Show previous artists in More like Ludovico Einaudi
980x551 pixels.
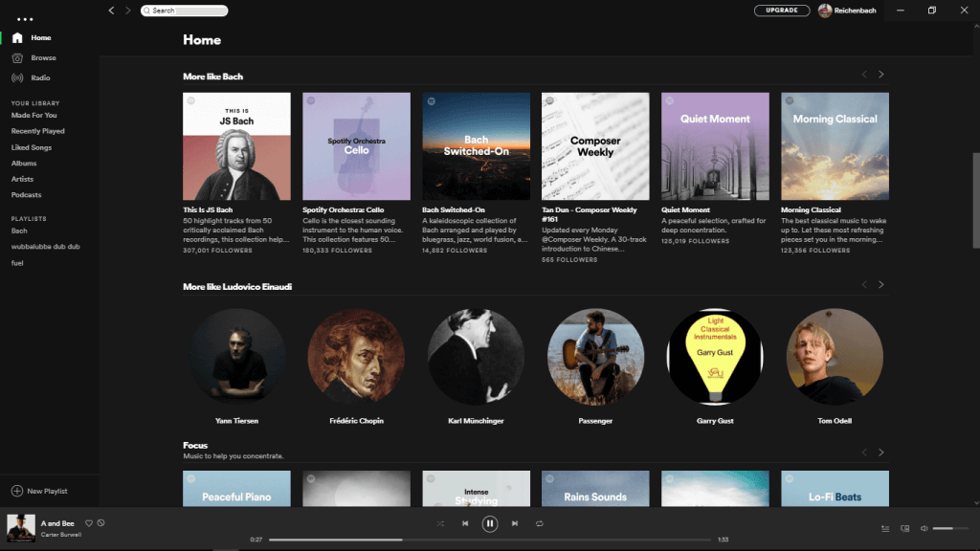pos(864,285)
